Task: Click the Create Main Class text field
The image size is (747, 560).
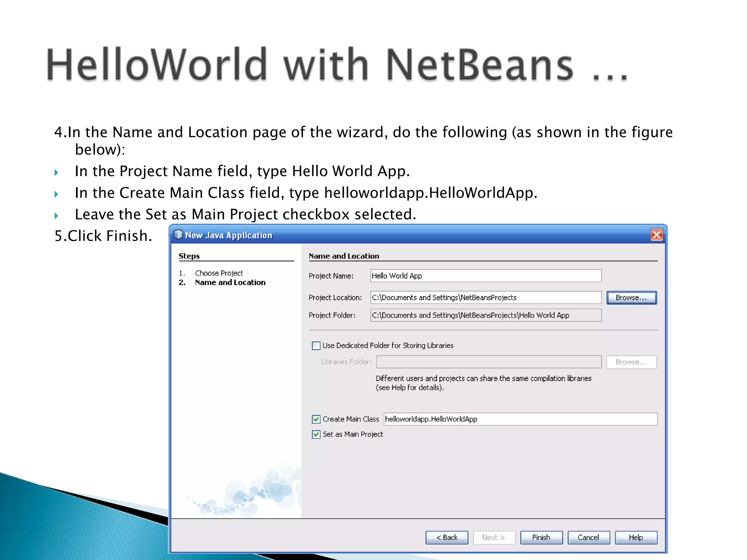Action: pyautogui.click(x=520, y=419)
